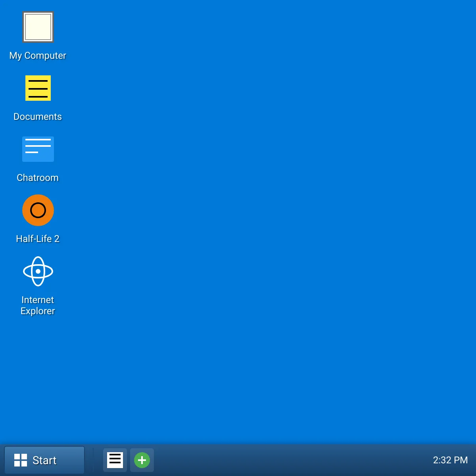The height and width of the screenshot is (476, 476).
Task: Select the yellow Documents icon
Action: 38,88
